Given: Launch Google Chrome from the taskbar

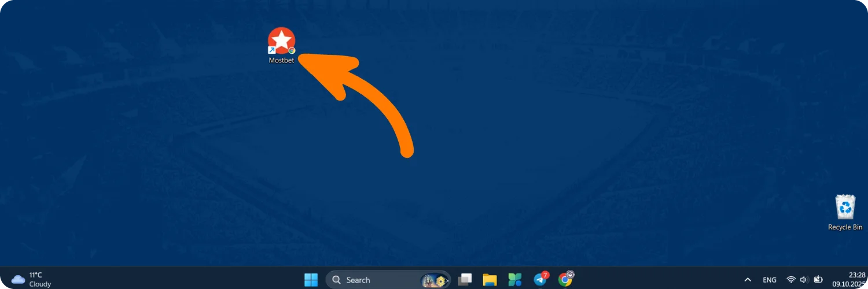Looking at the screenshot, I should pos(565,280).
